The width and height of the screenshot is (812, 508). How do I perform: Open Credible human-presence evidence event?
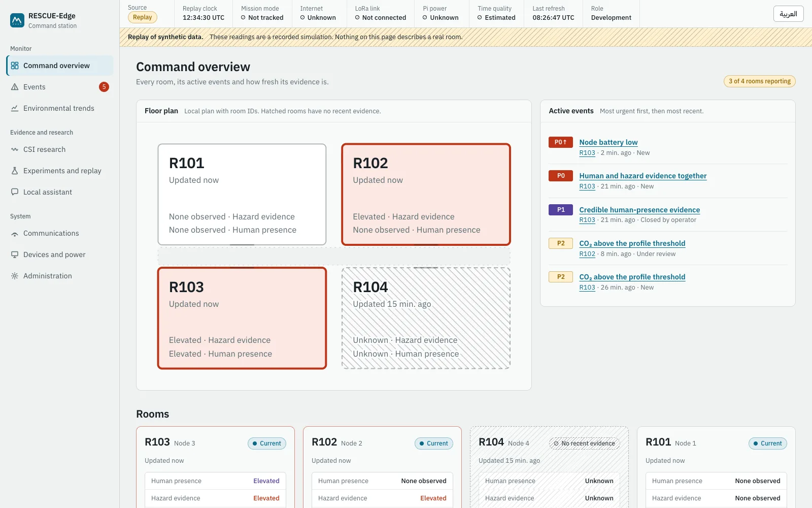pos(639,210)
